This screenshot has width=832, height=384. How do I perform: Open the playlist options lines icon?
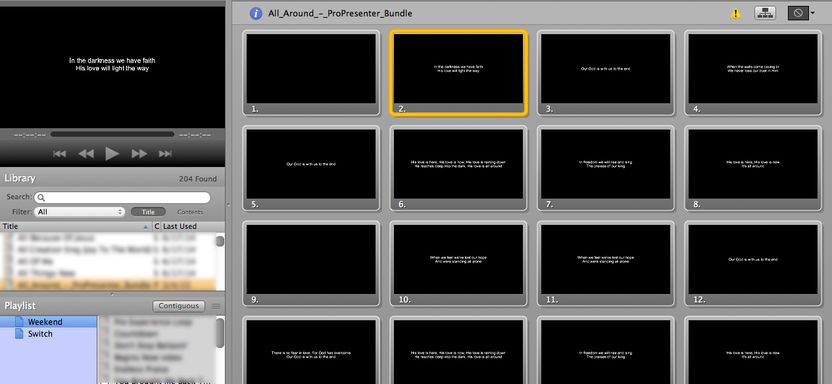(215, 306)
